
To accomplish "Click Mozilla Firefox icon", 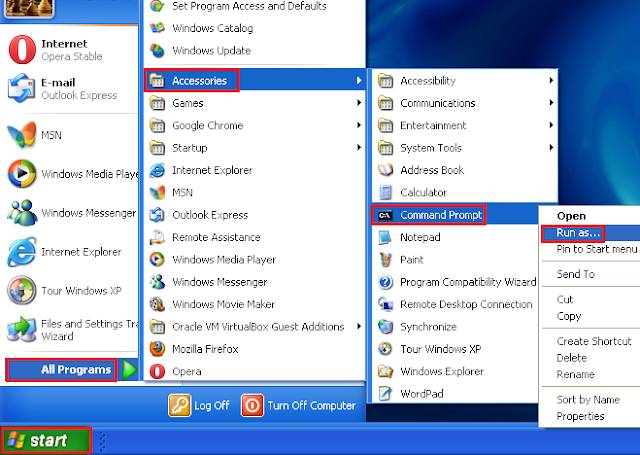I will pyautogui.click(x=157, y=349).
